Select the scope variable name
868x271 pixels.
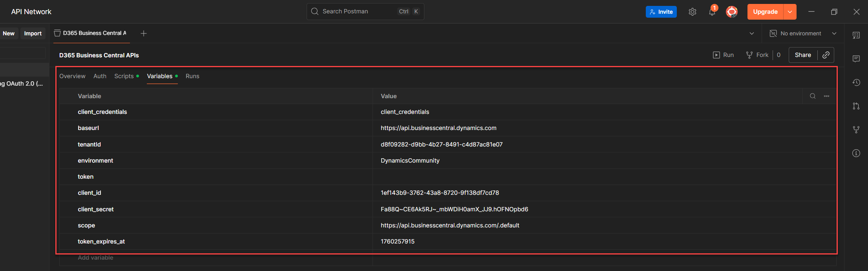[x=86, y=225]
